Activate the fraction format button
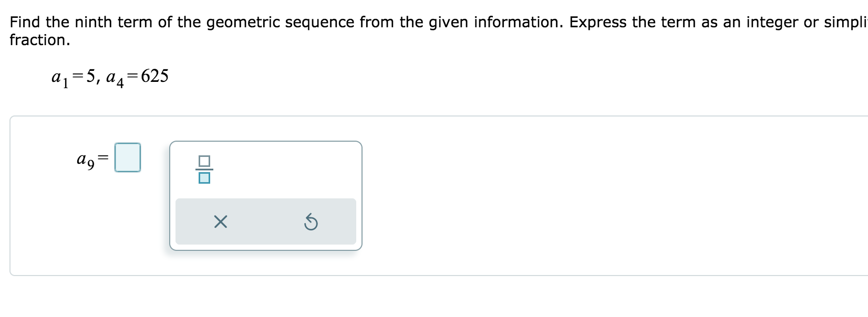868x317 pixels. (x=205, y=169)
